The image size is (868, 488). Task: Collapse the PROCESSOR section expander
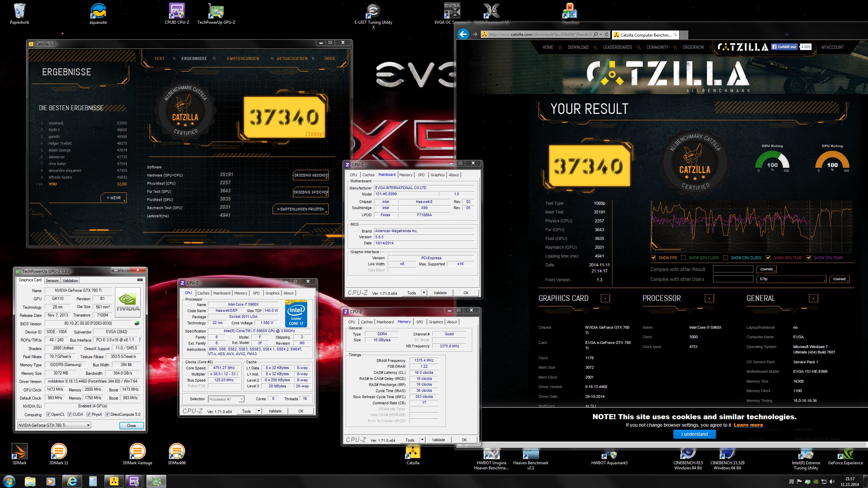point(709,298)
